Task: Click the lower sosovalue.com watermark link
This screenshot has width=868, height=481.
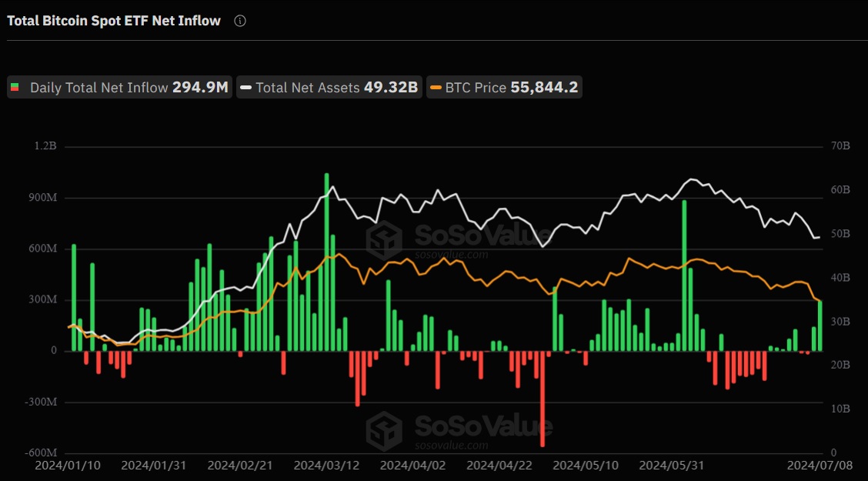Action: [x=452, y=446]
